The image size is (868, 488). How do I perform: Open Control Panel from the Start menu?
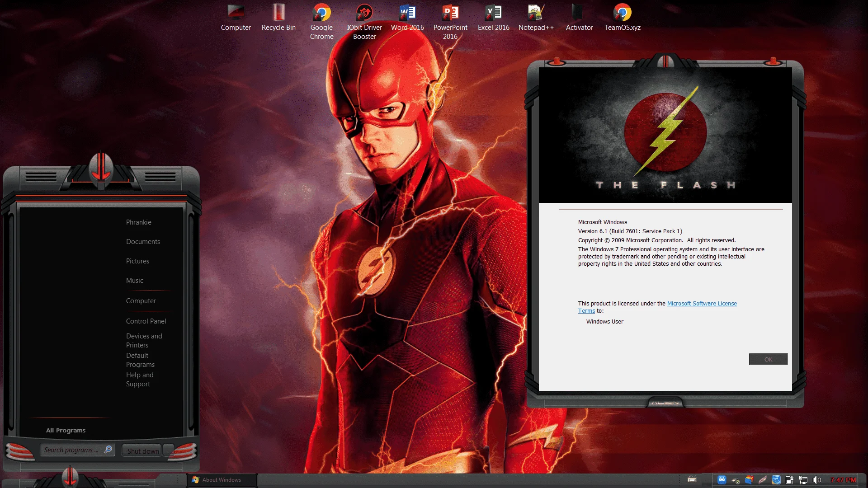[x=146, y=321]
